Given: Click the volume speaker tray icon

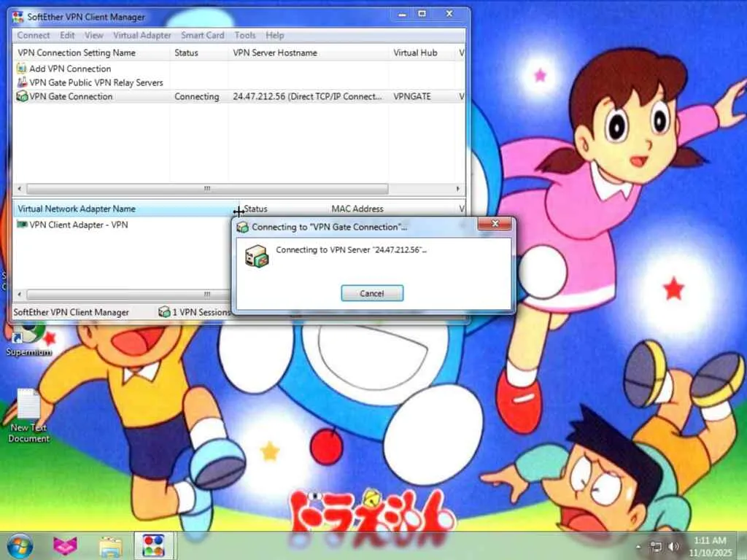Looking at the screenshot, I should pyautogui.click(x=673, y=547).
